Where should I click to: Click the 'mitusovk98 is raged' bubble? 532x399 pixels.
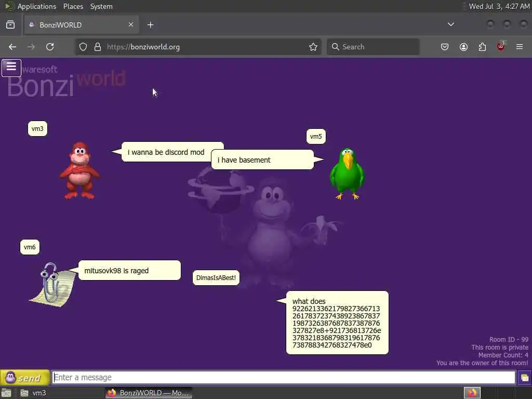coord(129,270)
